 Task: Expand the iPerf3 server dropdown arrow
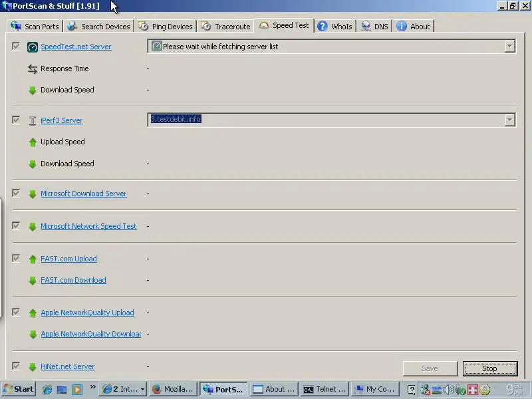tap(509, 120)
